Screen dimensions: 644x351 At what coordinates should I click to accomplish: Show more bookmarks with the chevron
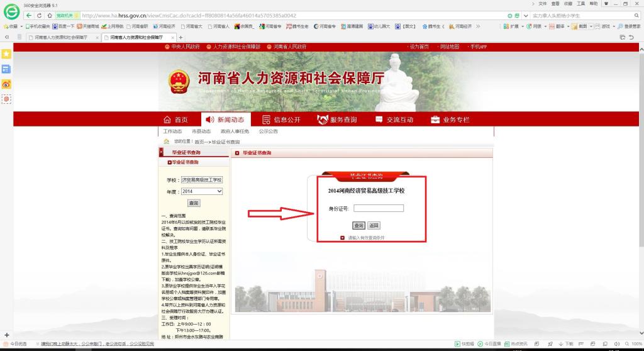tap(478, 26)
